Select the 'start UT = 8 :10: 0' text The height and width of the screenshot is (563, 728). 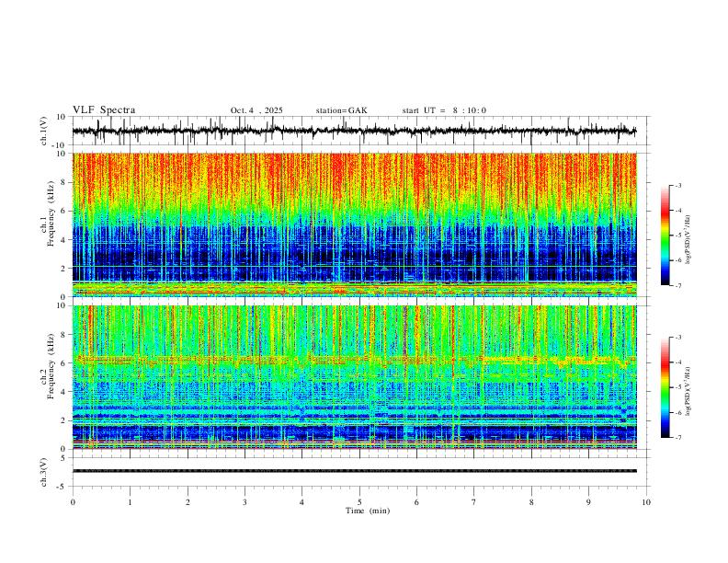pos(444,110)
